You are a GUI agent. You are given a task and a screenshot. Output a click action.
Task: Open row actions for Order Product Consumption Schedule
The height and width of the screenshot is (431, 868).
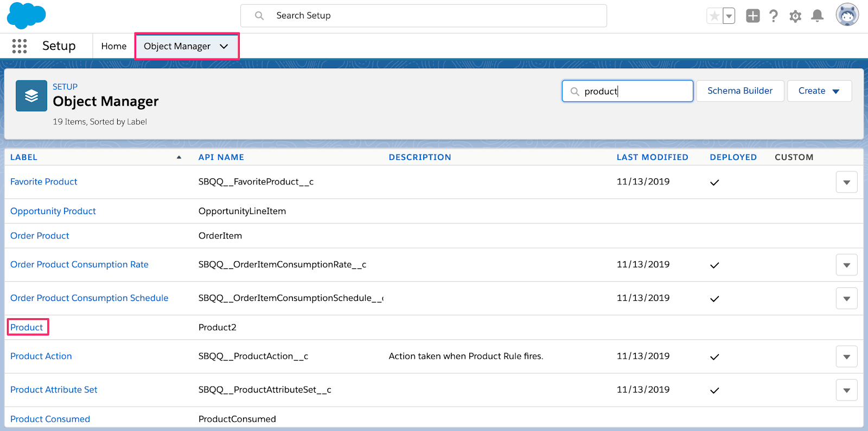click(x=847, y=299)
